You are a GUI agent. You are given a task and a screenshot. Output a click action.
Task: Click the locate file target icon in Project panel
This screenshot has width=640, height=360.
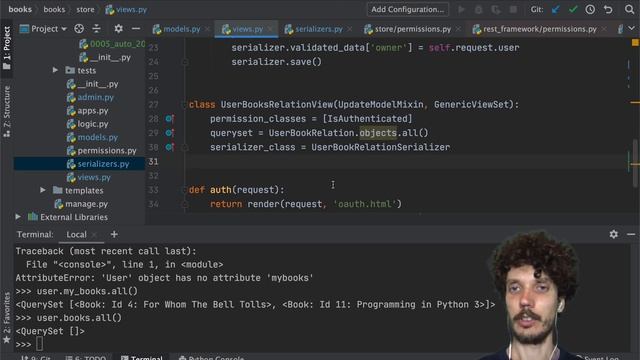point(79,29)
